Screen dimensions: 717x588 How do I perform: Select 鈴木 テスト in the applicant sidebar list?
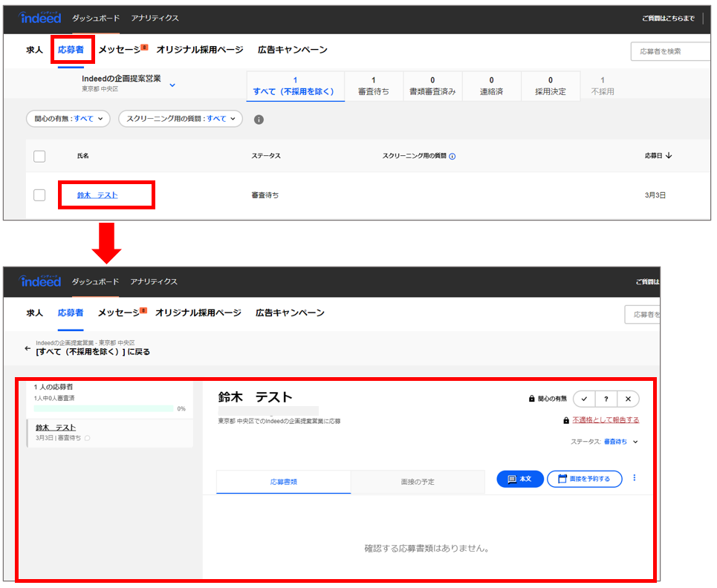(x=56, y=428)
